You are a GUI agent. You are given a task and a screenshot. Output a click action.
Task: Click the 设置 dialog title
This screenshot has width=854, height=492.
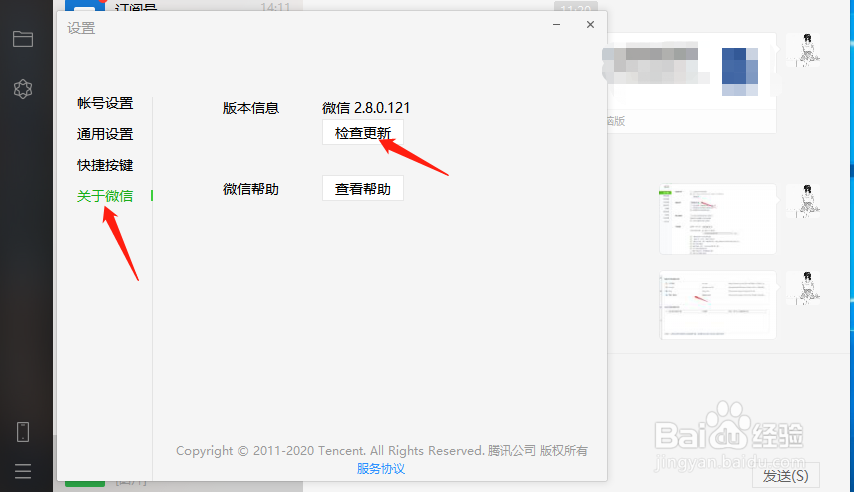click(x=81, y=28)
